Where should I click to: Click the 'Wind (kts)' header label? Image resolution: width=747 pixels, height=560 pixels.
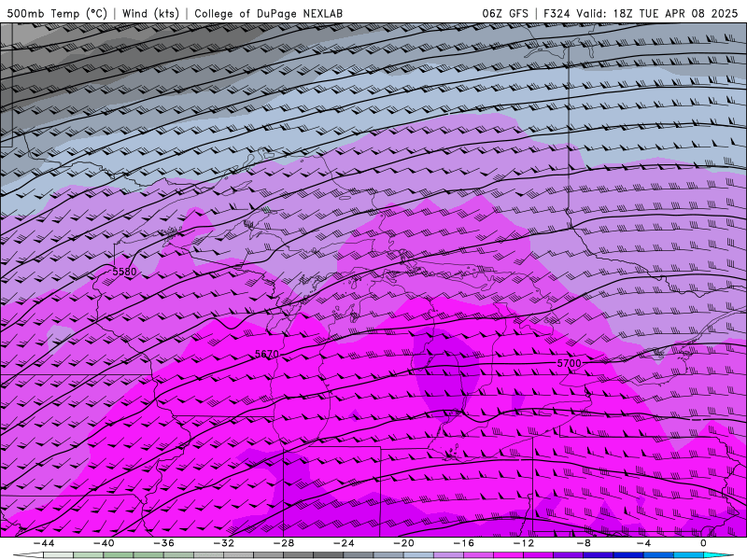click(150, 13)
